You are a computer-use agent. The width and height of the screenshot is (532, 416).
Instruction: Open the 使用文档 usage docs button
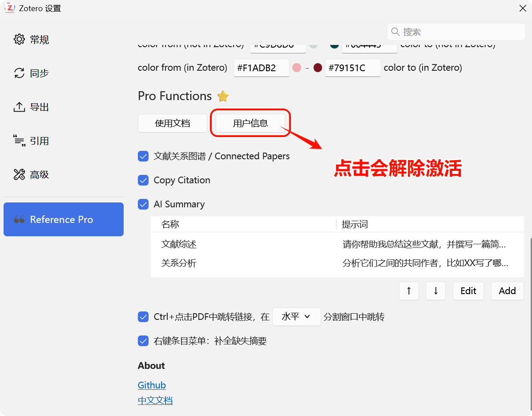pyautogui.click(x=172, y=123)
